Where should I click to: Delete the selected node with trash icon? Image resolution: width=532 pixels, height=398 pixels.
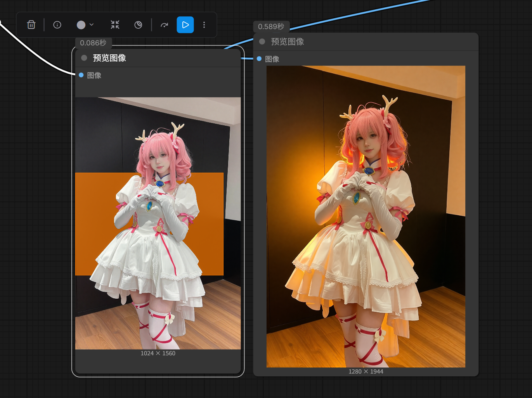click(31, 25)
